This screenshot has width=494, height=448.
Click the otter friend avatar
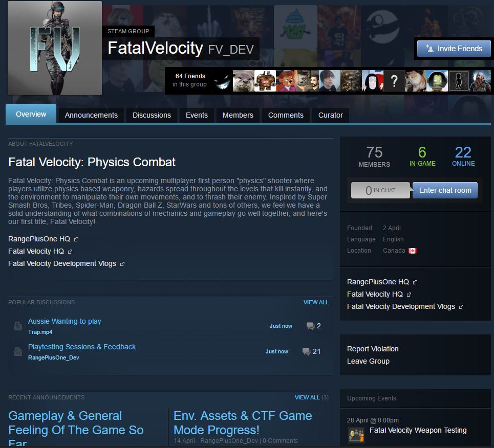(243, 81)
